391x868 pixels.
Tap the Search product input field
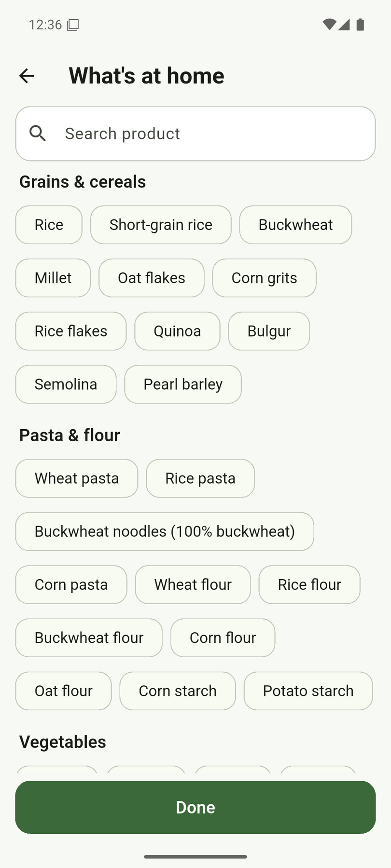(x=195, y=134)
